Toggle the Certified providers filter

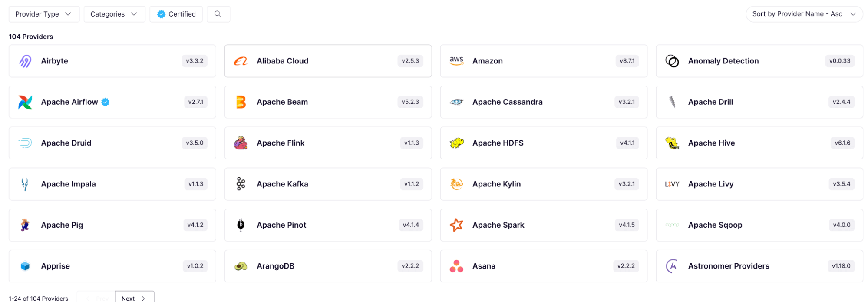click(176, 14)
